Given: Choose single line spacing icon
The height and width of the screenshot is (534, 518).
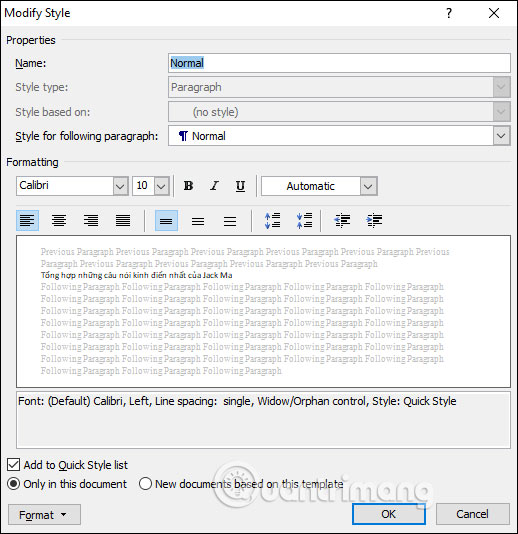Looking at the screenshot, I should click(x=166, y=220).
